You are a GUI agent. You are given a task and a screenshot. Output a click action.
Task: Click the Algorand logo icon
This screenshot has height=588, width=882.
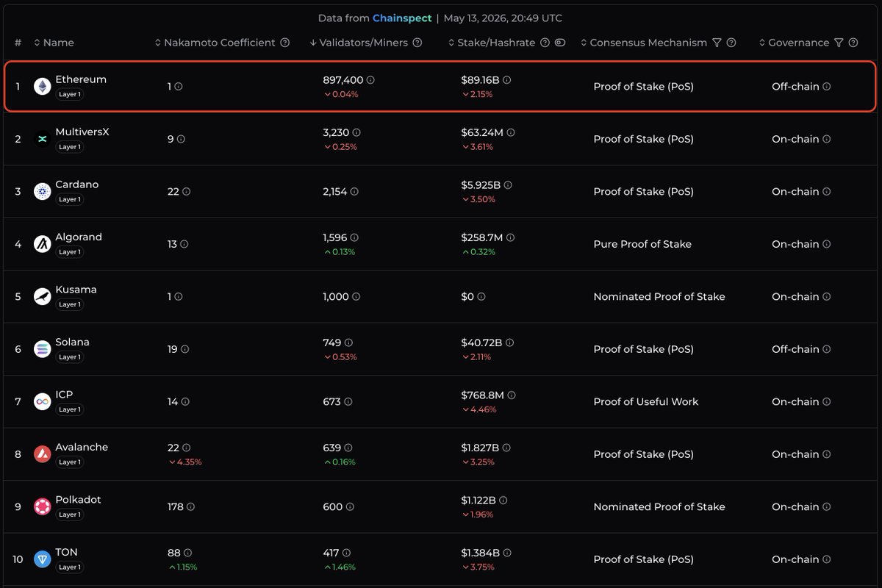pos(43,244)
